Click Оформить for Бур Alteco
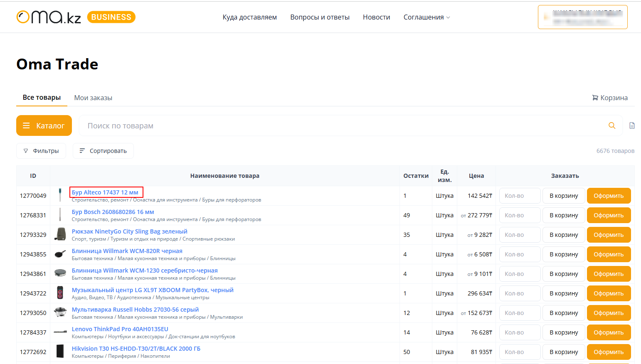The image size is (641, 364). coord(609,196)
